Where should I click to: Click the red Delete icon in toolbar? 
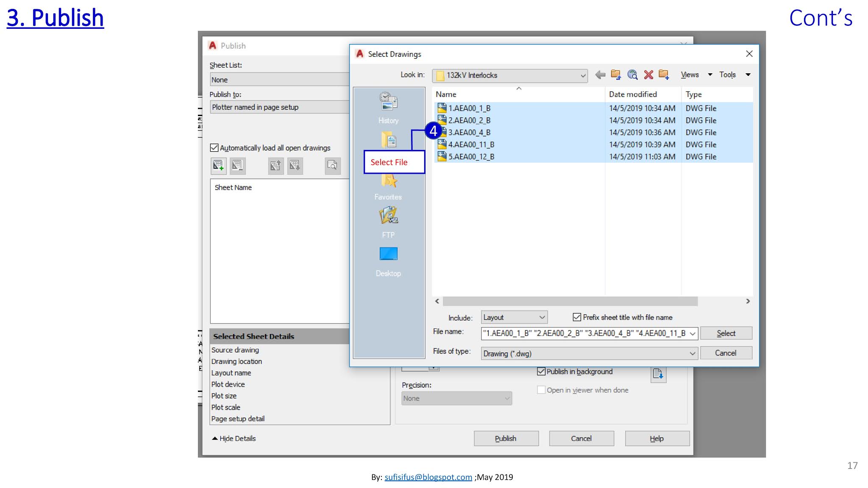tap(648, 75)
